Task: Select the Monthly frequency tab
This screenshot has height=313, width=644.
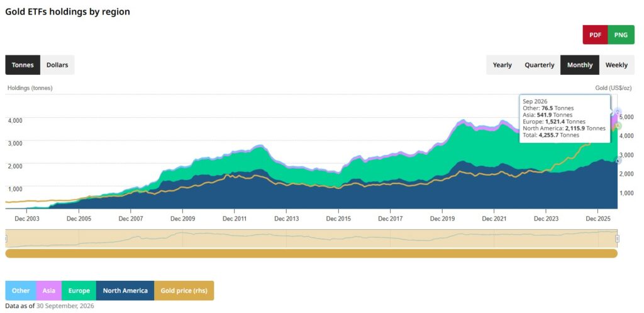Action: 580,65
